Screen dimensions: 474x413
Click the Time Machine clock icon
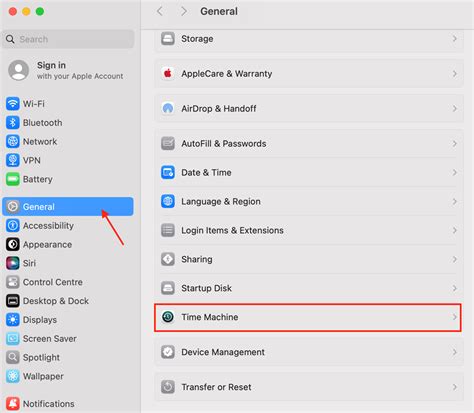(x=168, y=317)
